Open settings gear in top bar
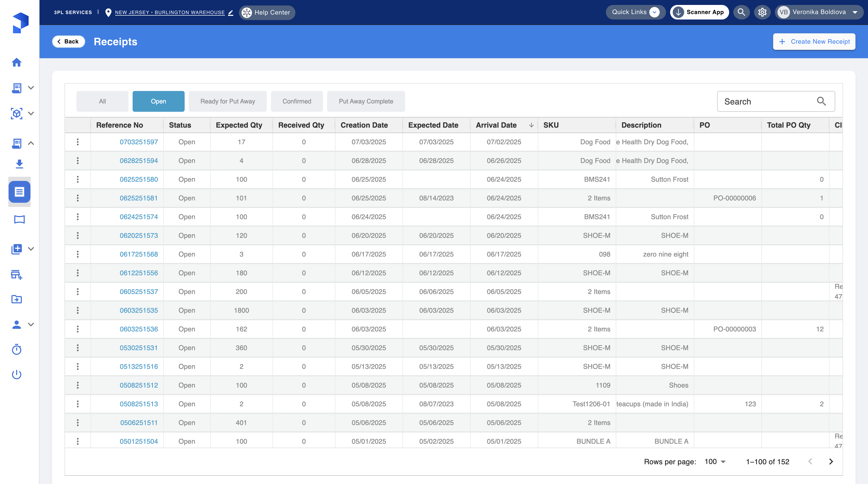This screenshot has height=484, width=868. [x=762, y=12]
